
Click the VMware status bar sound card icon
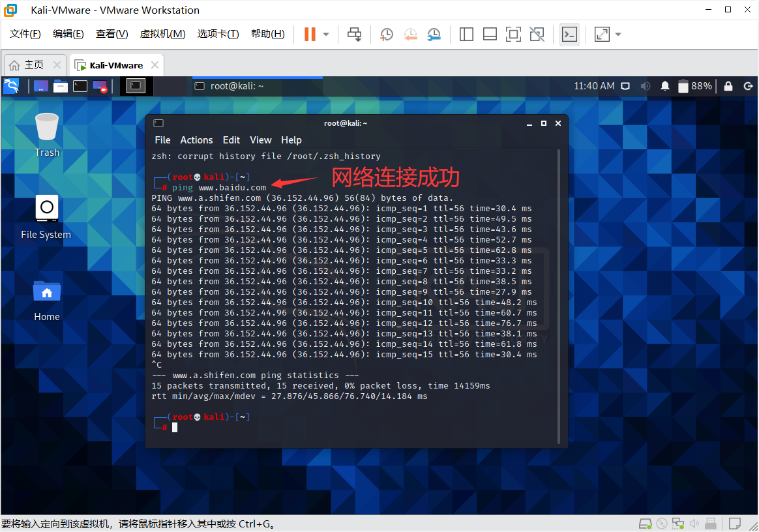(694, 524)
